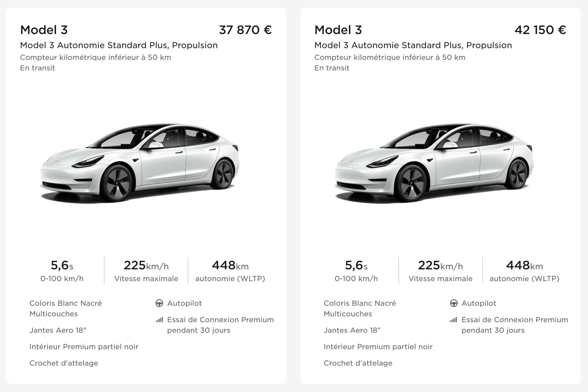
Task: Click the connectivity signal bars icon, left card
Action: pos(159,320)
